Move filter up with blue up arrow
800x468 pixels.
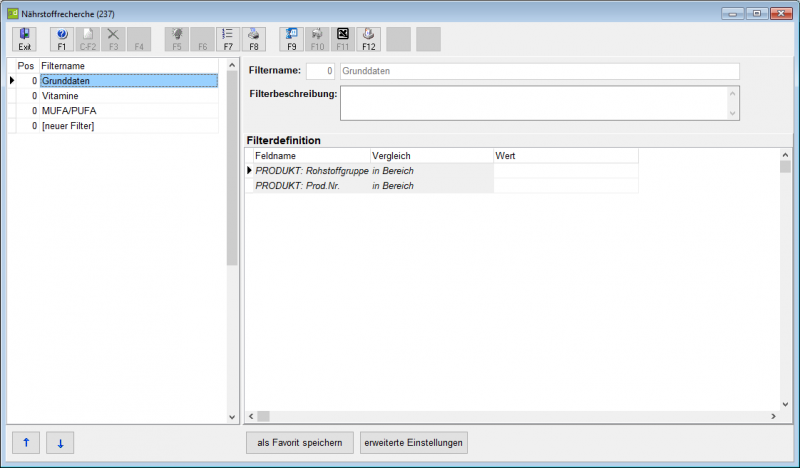(x=26, y=442)
